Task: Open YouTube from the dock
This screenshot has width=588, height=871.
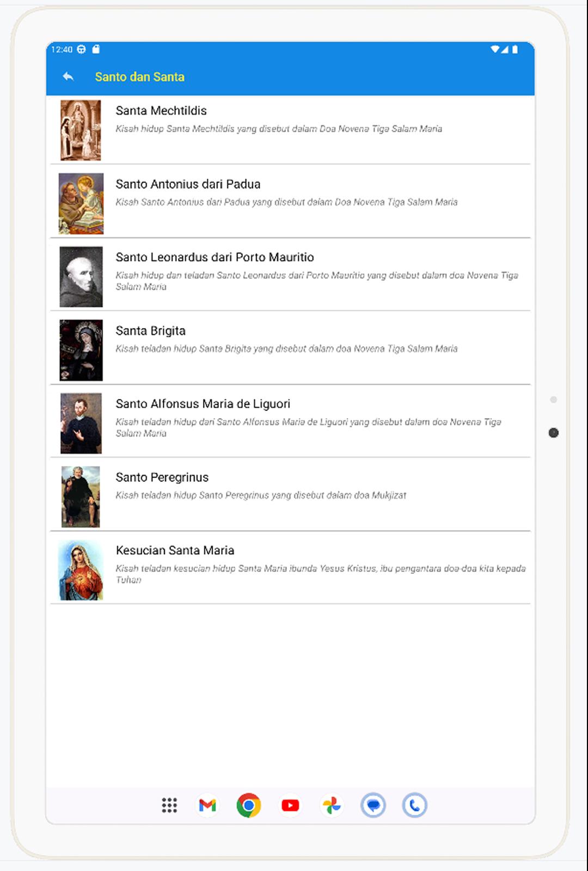Action: 290,805
